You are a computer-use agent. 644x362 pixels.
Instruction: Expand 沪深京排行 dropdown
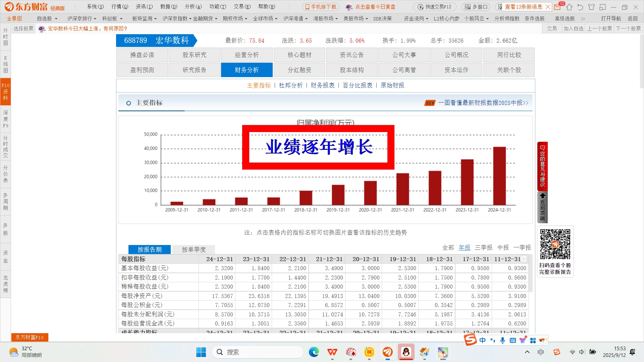coord(82,19)
